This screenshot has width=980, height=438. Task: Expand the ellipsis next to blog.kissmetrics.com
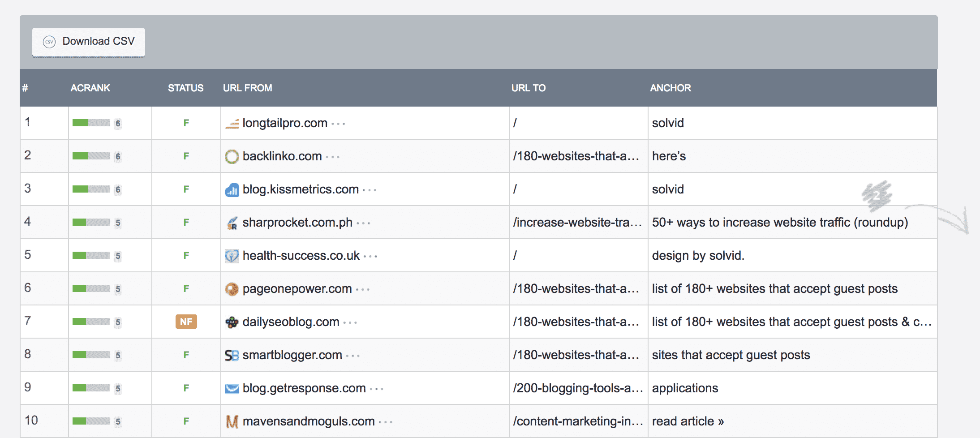(370, 190)
